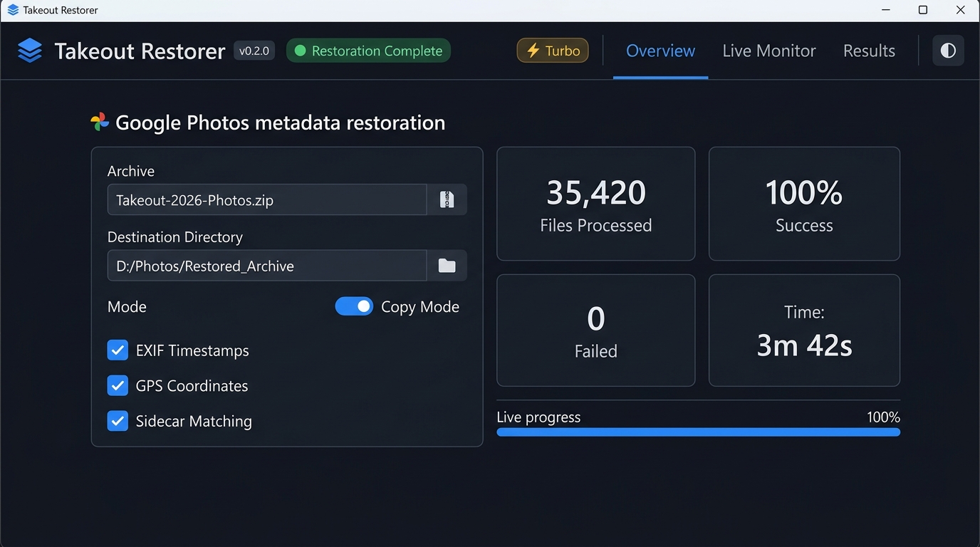Open the Live Monitor tab

pyautogui.click(x=769, y=51)
